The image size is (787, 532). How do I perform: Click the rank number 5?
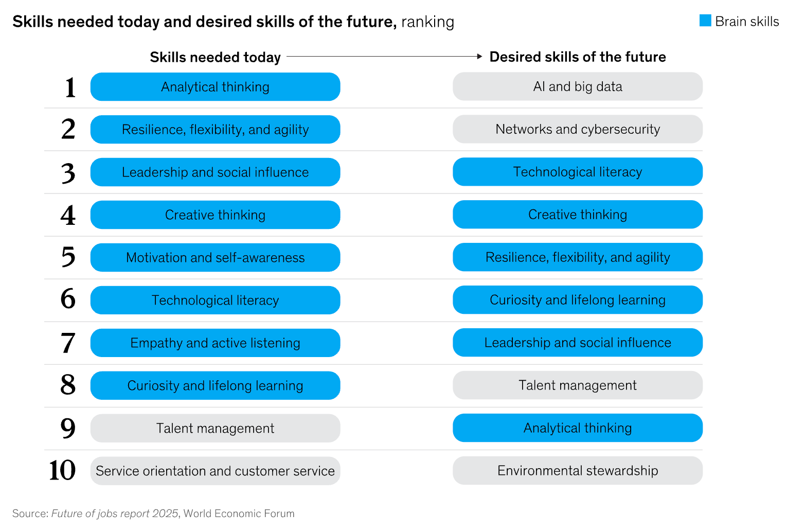[68, 257]
